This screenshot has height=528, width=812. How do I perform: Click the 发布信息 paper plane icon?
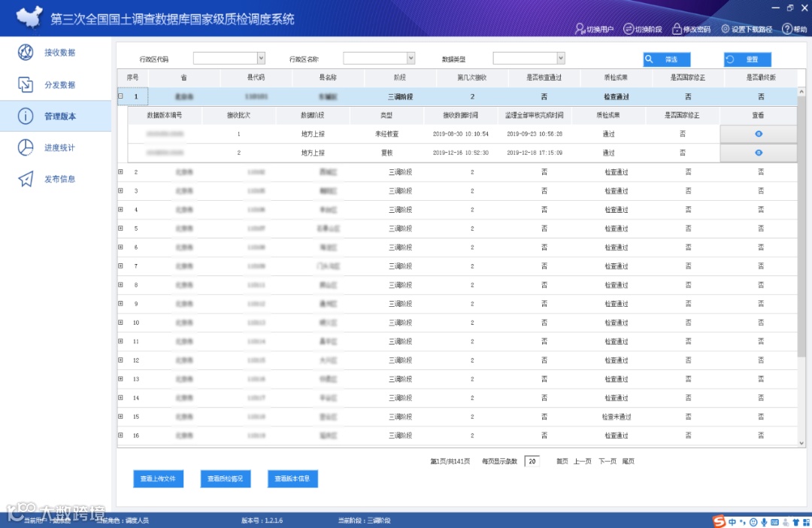(26, 179)
